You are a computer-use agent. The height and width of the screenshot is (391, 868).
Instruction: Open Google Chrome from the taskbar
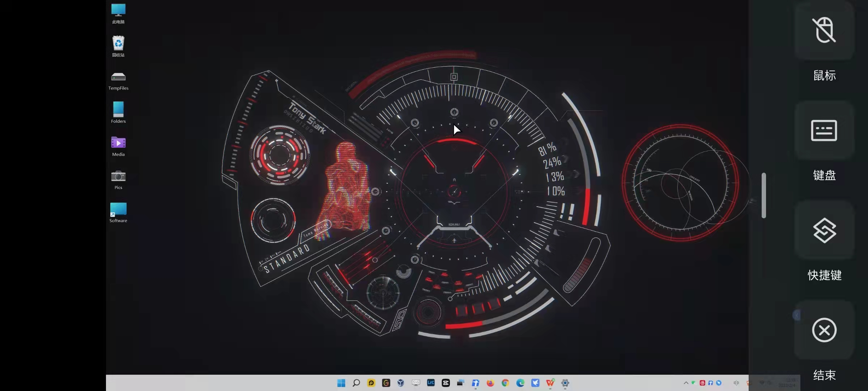505,383
